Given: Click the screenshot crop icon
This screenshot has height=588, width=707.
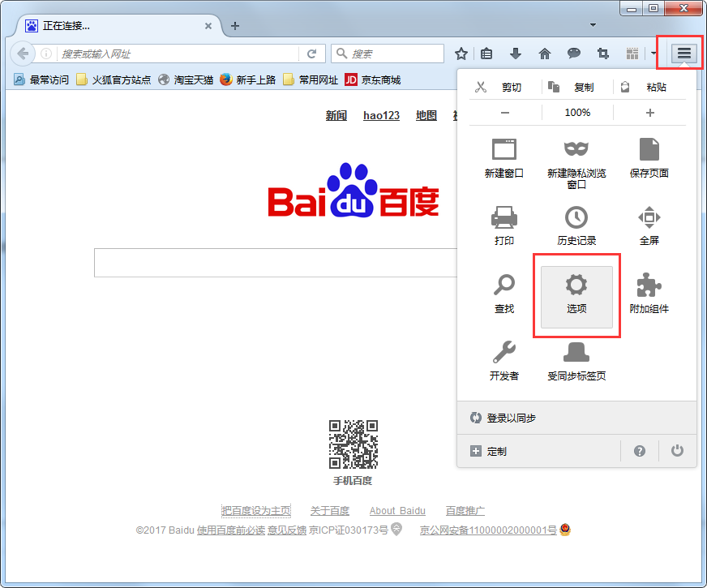Looking at the screenshot, I should (603, 54).
